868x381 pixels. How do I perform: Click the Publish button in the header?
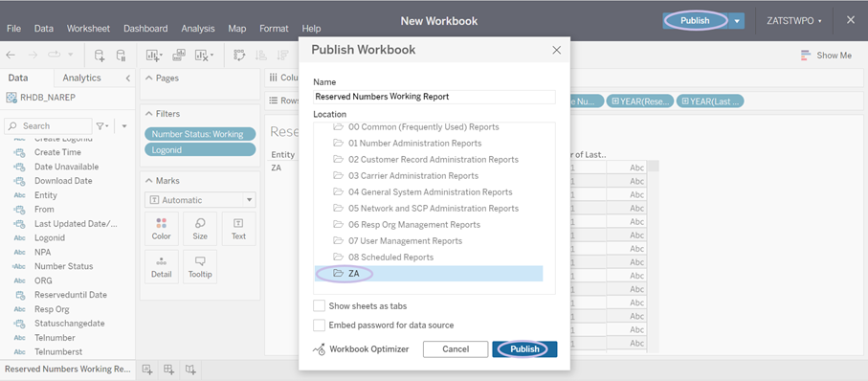click(x=696, y=20)
